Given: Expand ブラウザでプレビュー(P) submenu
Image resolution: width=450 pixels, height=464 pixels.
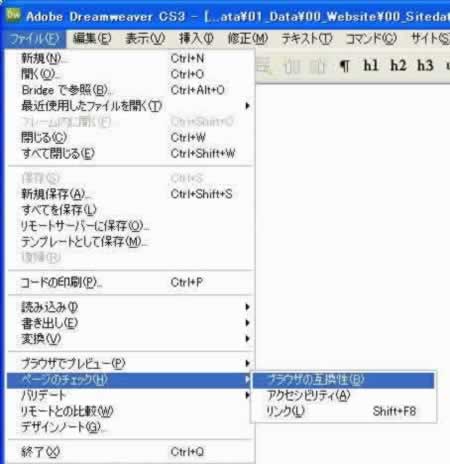Looking at the screenshot, I should pyautogui.click(x=131, y=363).
